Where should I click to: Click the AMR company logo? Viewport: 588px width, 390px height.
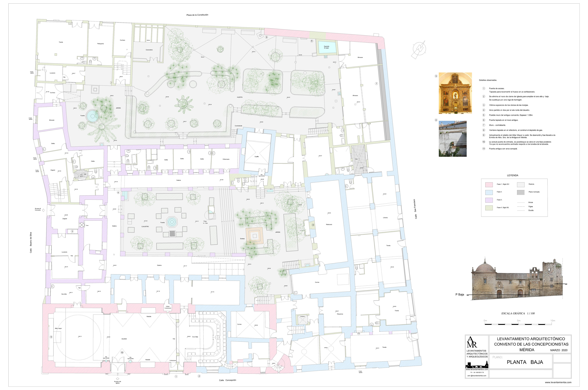point(472,342)
